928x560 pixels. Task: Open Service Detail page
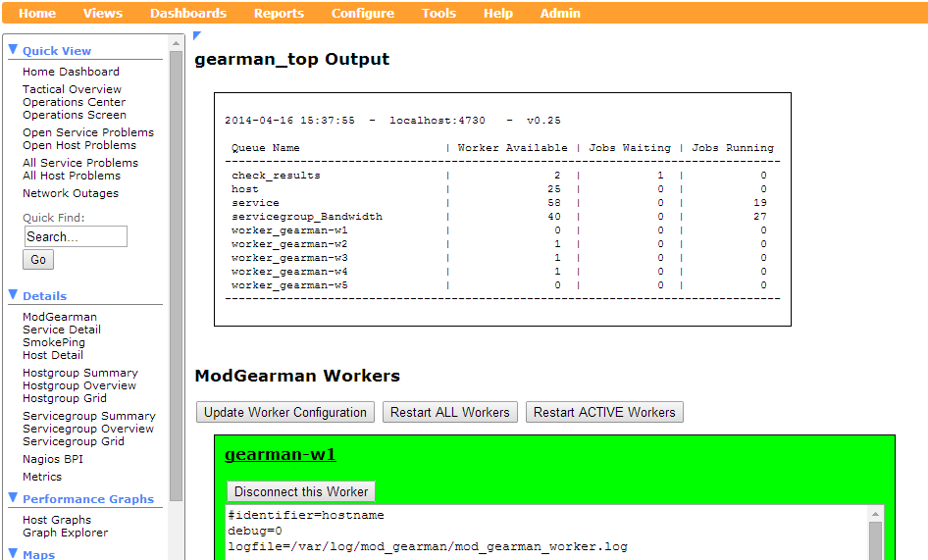coord(62,330)
